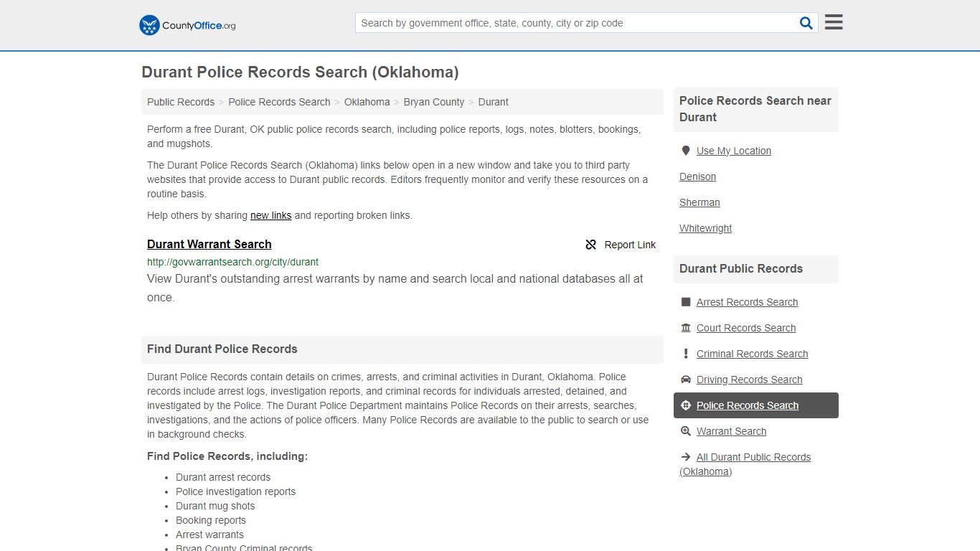Viewport: 980px width, 551px height.
Task: Click 'Arrest warrants' list item
Action: point(209,534)
